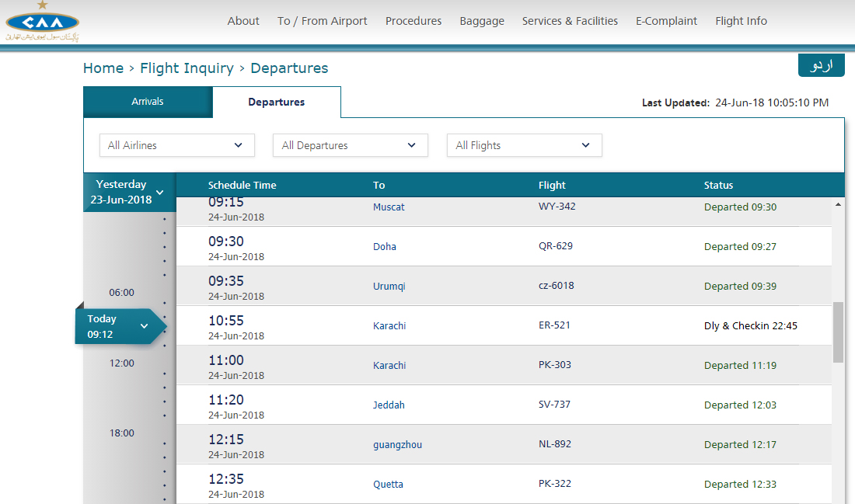Click schedule time 12:35
This screenshot has height=504, width=855.
(x=225, y=479)
